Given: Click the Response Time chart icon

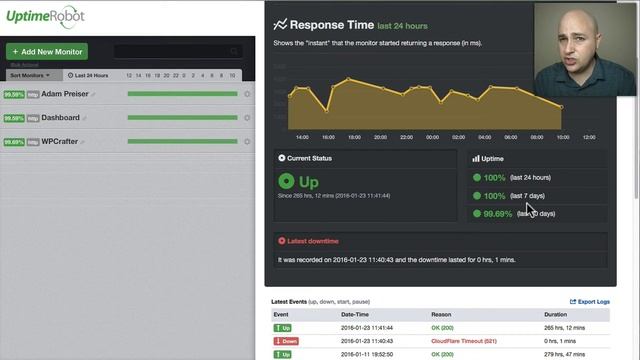Looking at the screenshot, I should (x=280, y=24).
